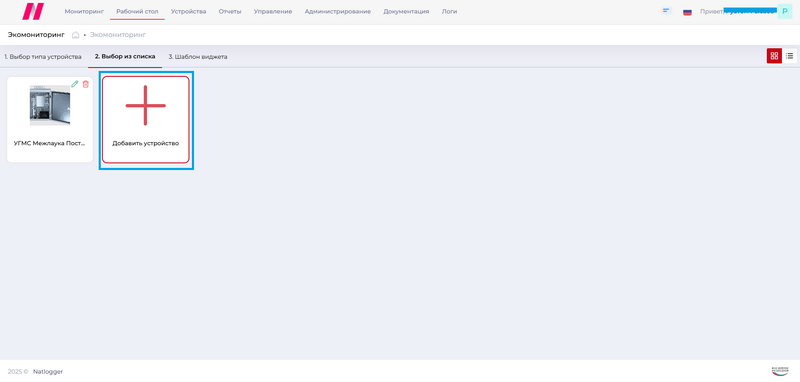Edit the УГМС Межлаука device with pencil icon
The height and width of the screenshot is (382, 800).
[x=75, y=84]
